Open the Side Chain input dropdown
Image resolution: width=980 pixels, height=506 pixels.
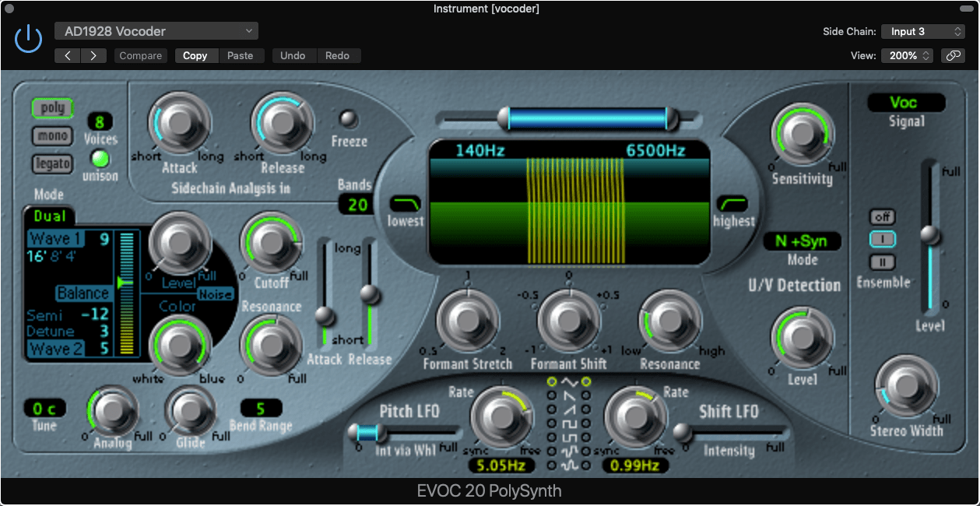(923, 31)
